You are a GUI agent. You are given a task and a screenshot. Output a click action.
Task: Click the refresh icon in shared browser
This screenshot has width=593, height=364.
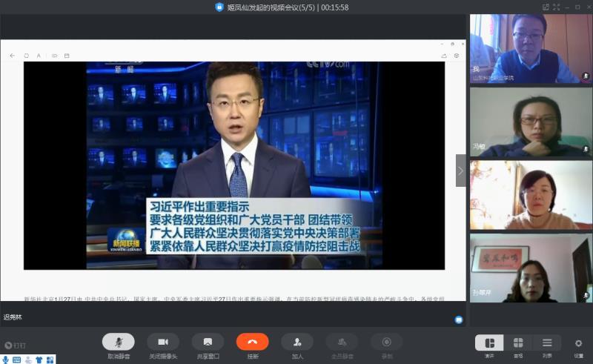(x=26, y=56)
